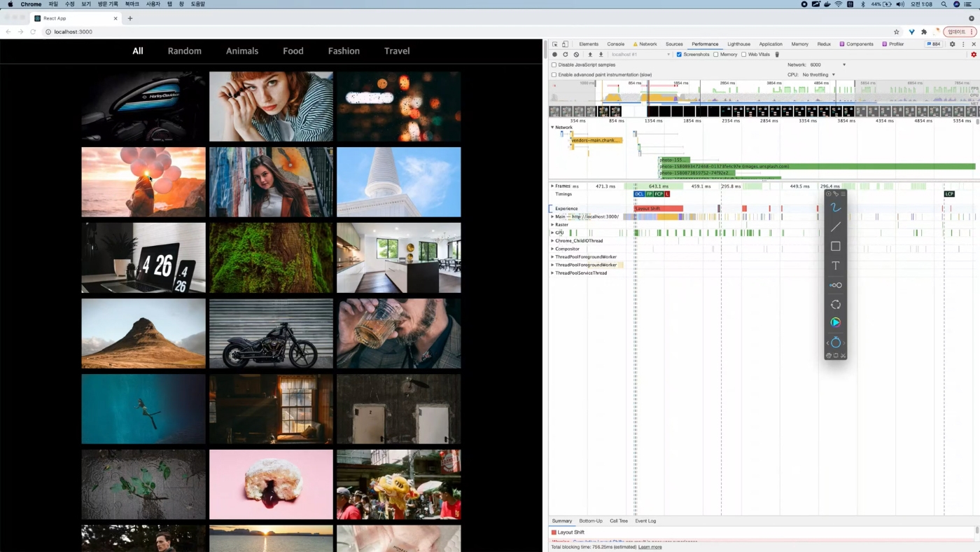Check Enable advanced paint instrumentation
Viewport: 980px width, 552px height.
point(554,74)
